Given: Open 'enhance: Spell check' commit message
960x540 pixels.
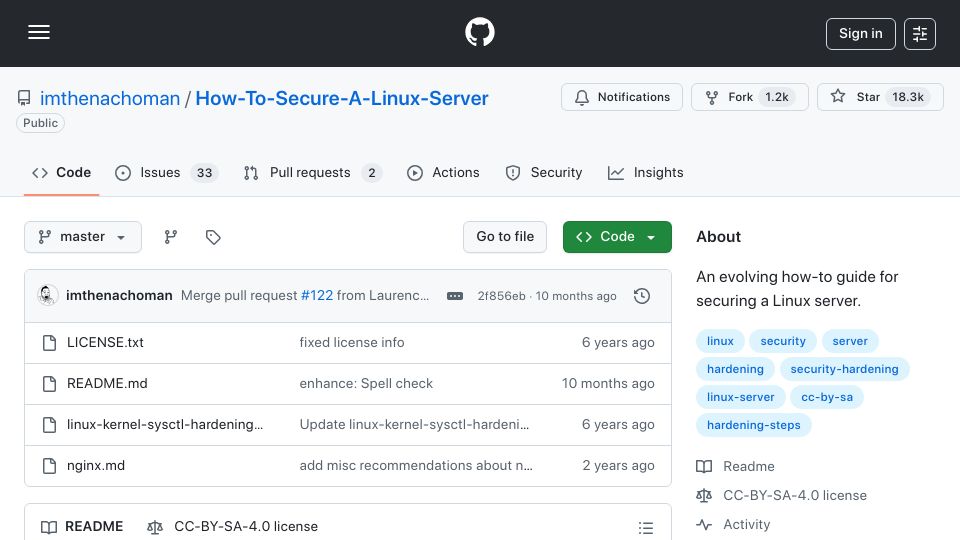Looking at the screenshot, I should (x=366, y=384).
